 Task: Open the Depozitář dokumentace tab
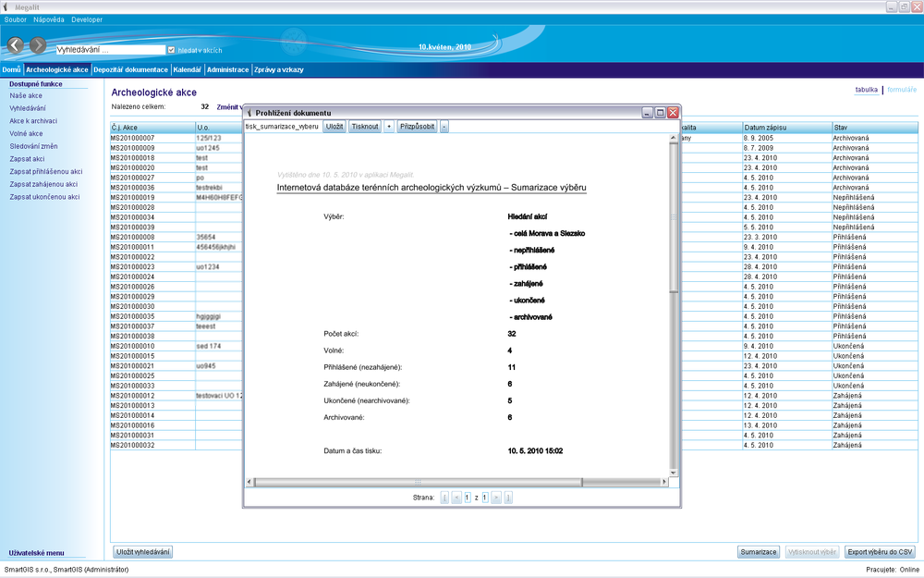pos(130,69)
